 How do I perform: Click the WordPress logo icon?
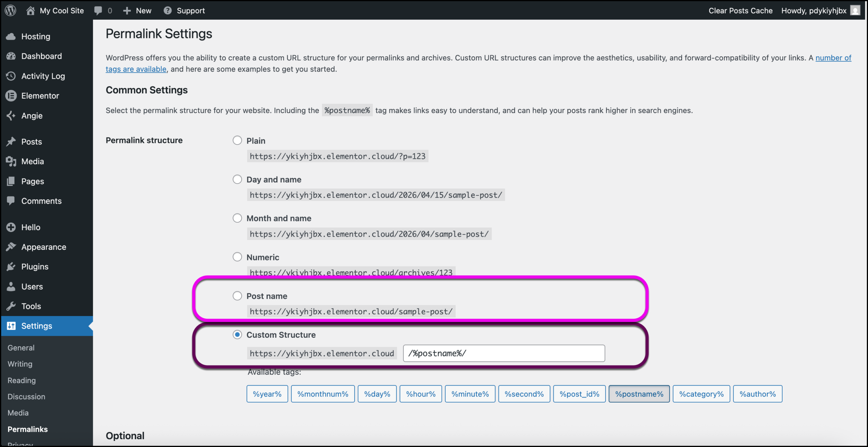11,11
